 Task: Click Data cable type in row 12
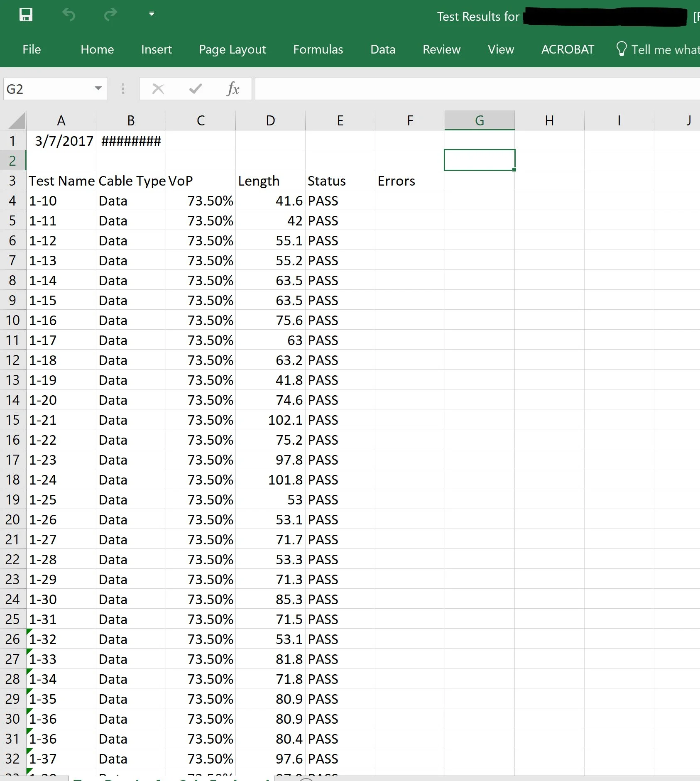point(131,360)
